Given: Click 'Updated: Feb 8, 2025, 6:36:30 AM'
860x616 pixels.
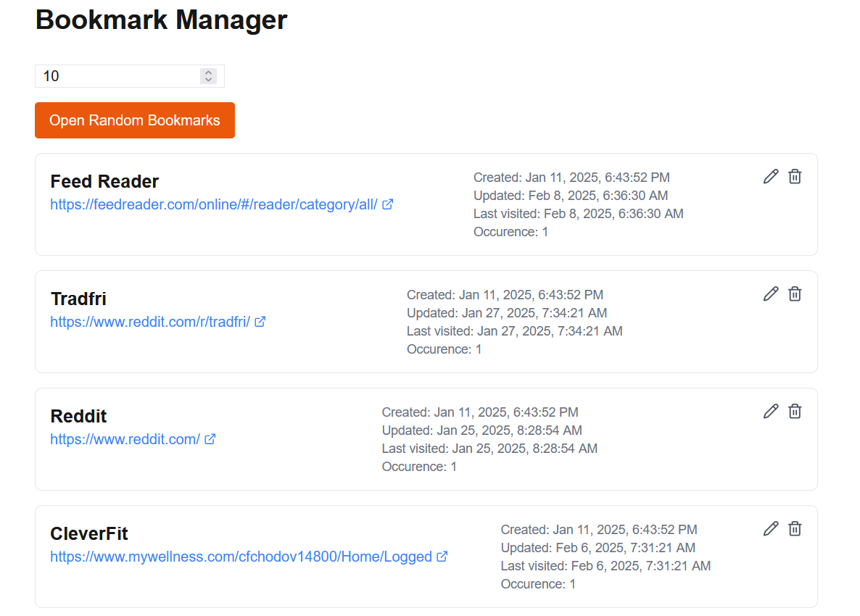Looking at the screenshot, I should point(571,196).
